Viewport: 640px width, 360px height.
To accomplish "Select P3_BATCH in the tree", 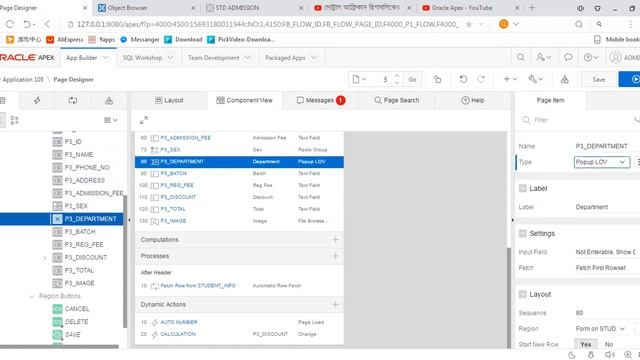I will [x=80, y=231].
